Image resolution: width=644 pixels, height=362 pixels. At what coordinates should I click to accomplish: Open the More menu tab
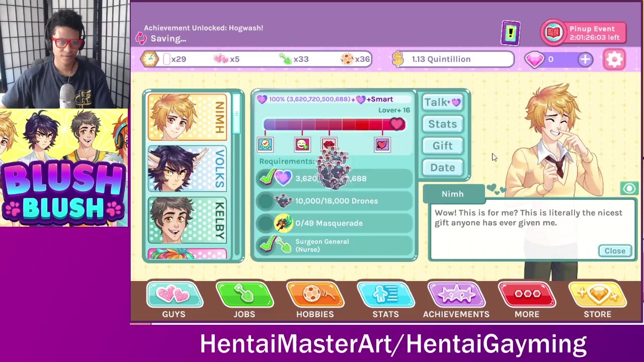click(x=527, y=301)
